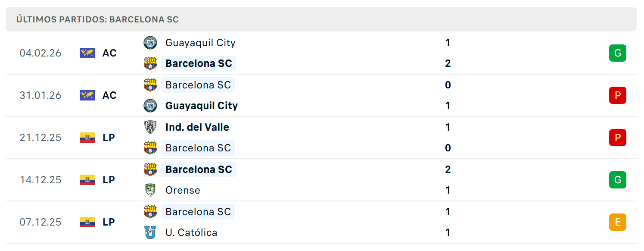Click the U. Católica team crest
The image size is (644, 251).
point(150,232)
